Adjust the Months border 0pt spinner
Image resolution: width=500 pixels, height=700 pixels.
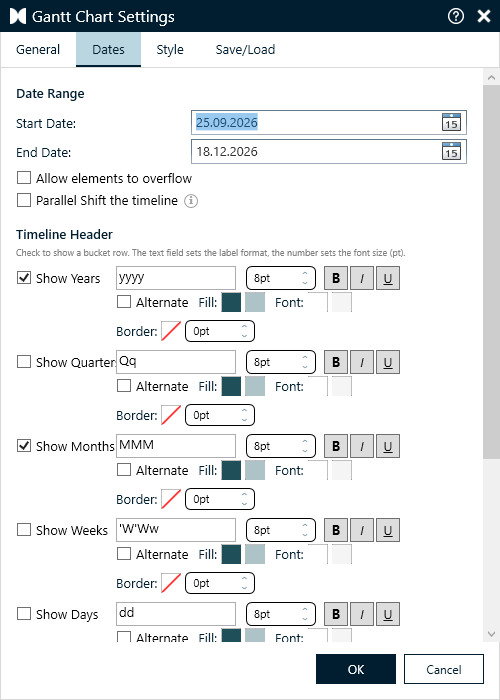click(x=220, y=499)
